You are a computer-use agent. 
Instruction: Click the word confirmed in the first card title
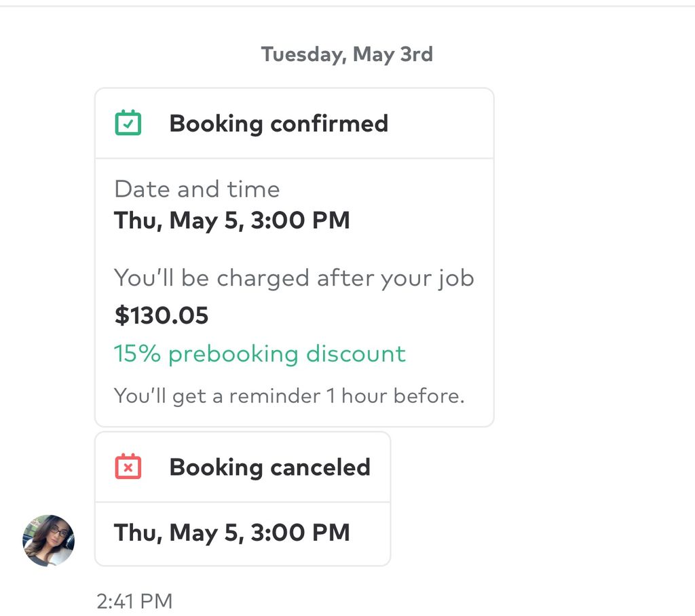pos(329,123)
